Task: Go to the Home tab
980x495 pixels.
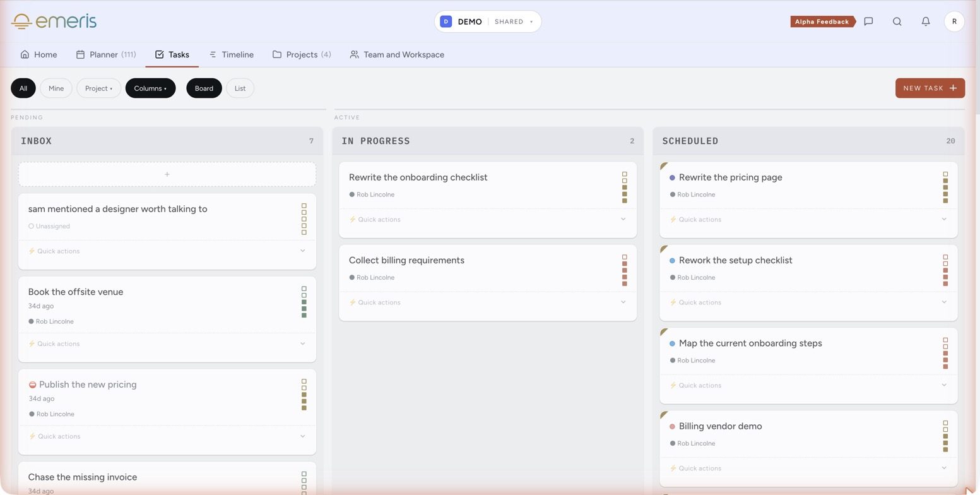Action: [38, 55]
